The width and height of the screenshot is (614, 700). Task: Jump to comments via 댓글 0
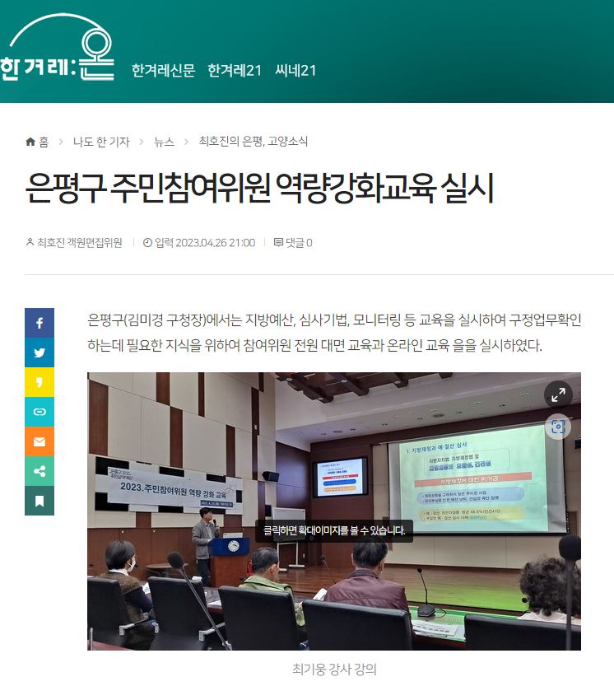293,242
